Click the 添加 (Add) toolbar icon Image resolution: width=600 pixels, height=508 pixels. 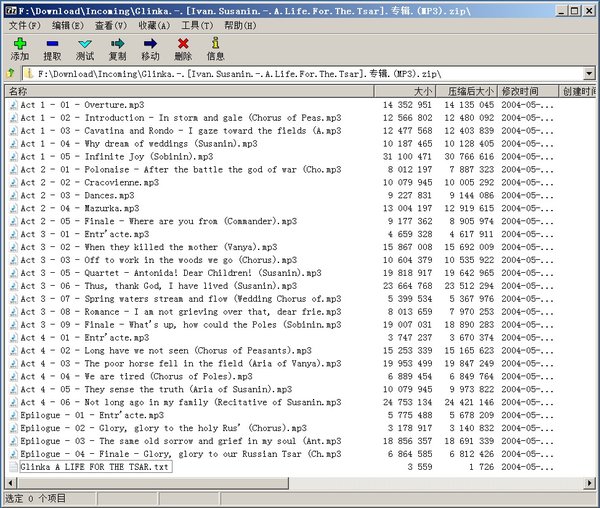[19, 45]
